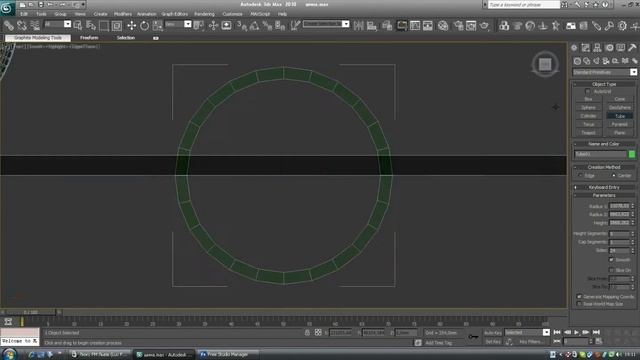The image size is (640, 360).
Task: Pick the rectangular selection region tool
Action: click(x=104, y=26)
